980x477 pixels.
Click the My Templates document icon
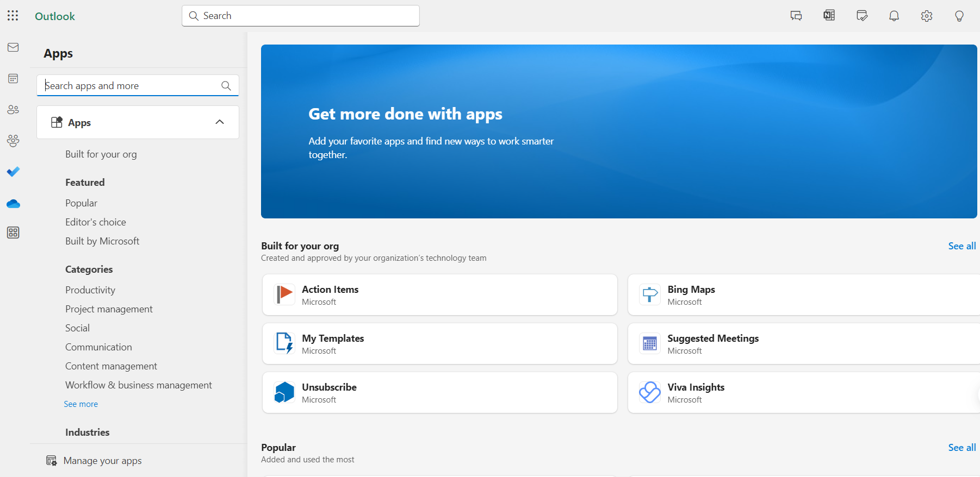[x=284, y=343]
